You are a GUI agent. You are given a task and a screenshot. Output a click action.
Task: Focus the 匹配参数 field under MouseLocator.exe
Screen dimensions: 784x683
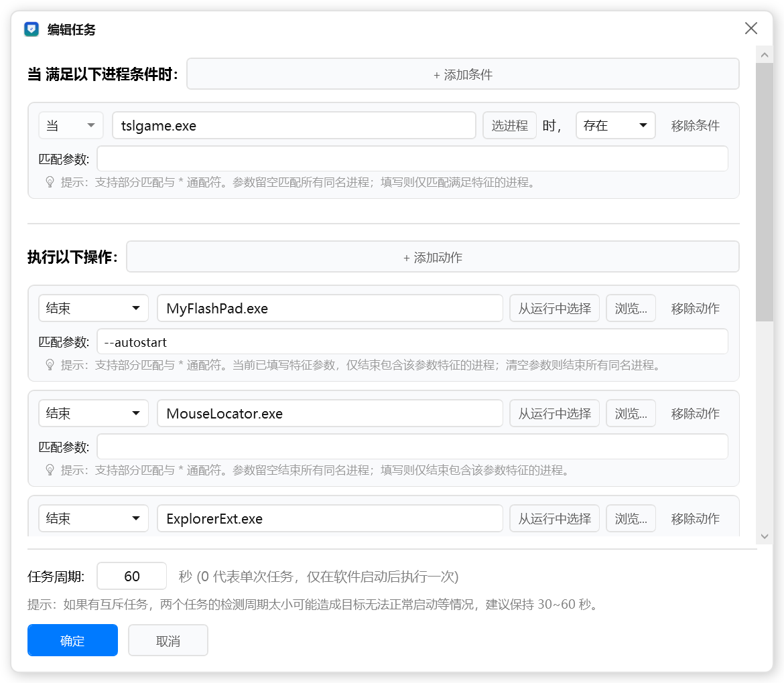pos(413,447)
